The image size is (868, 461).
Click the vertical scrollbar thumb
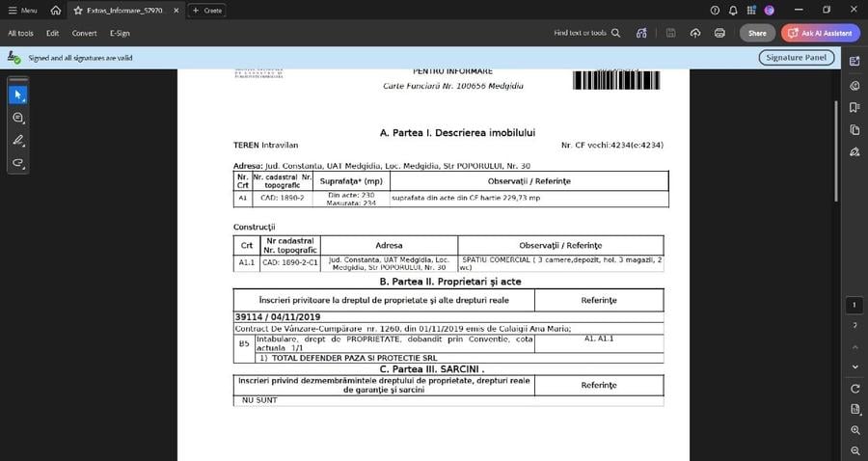click(x=836, y=151)
